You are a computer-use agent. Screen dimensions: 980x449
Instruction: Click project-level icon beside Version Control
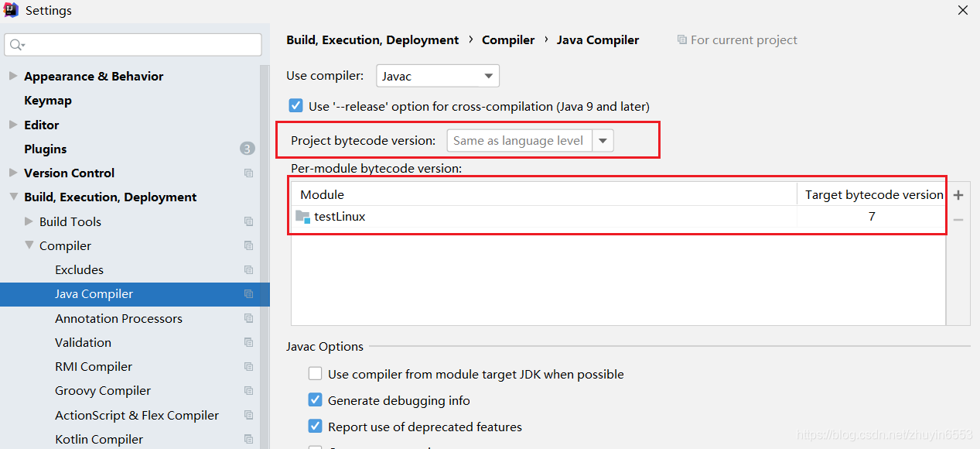248,173
